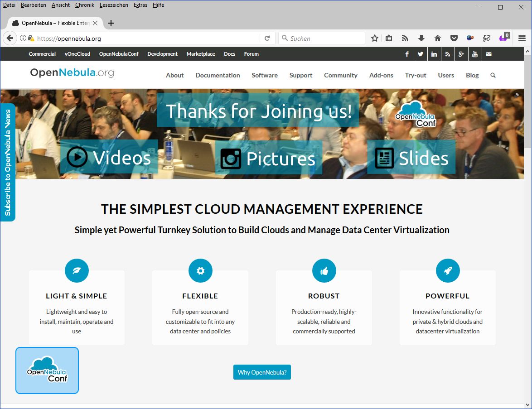Viewport: 532px width, 409px height.
Task: Open the YouTube icon in top bar
Action: point(474,54)
